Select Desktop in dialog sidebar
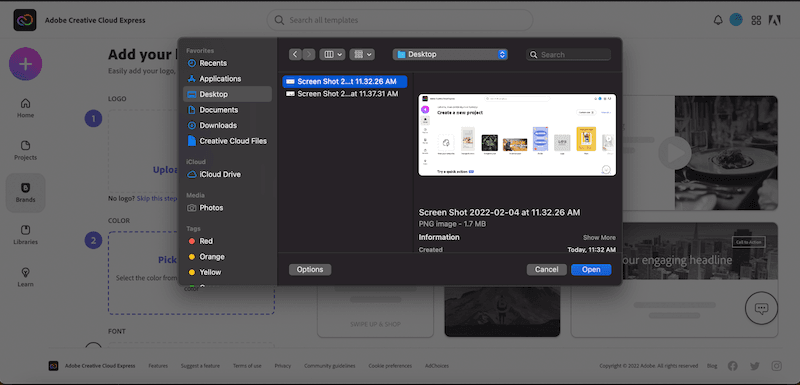This screenshot has width=800, height=385. 227,94
